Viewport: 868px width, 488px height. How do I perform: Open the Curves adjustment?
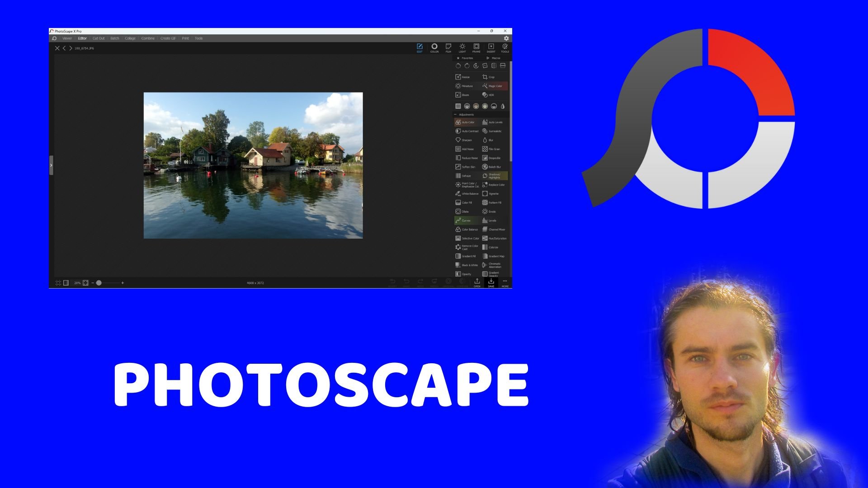pyautogui.click(x=463, y=221)
